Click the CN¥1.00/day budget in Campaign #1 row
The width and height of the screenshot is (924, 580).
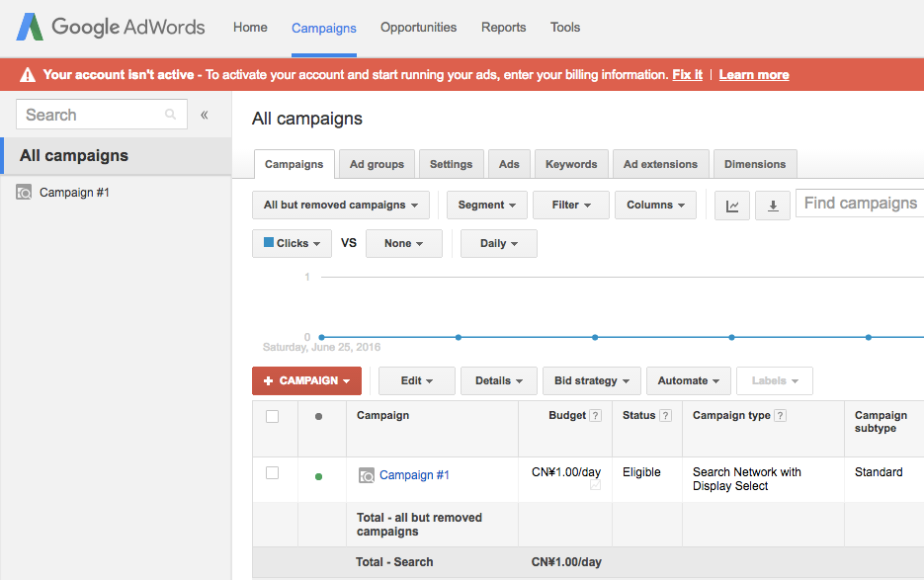565,472
